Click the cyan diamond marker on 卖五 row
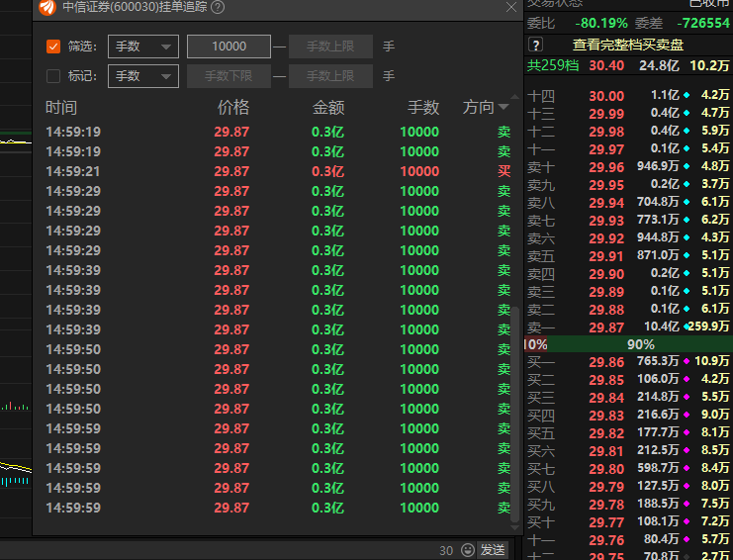The height and width of the screenshot is (560, 733). click(687, 255)
